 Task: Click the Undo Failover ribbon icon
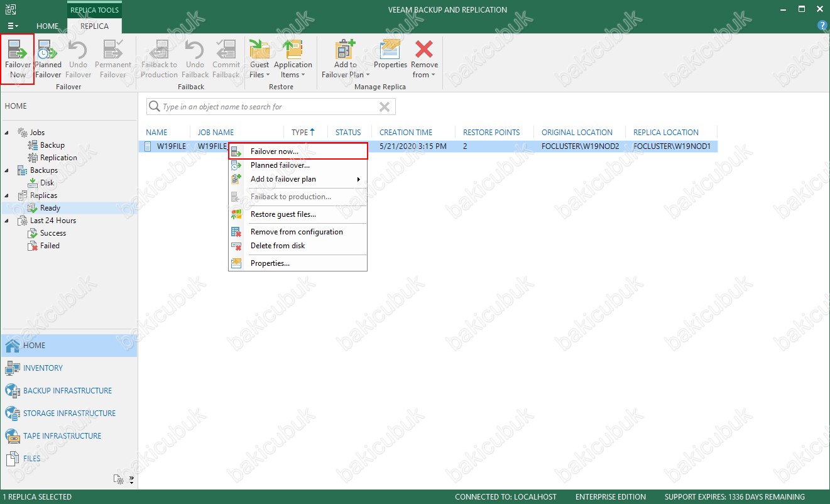[x=79, y=59]
